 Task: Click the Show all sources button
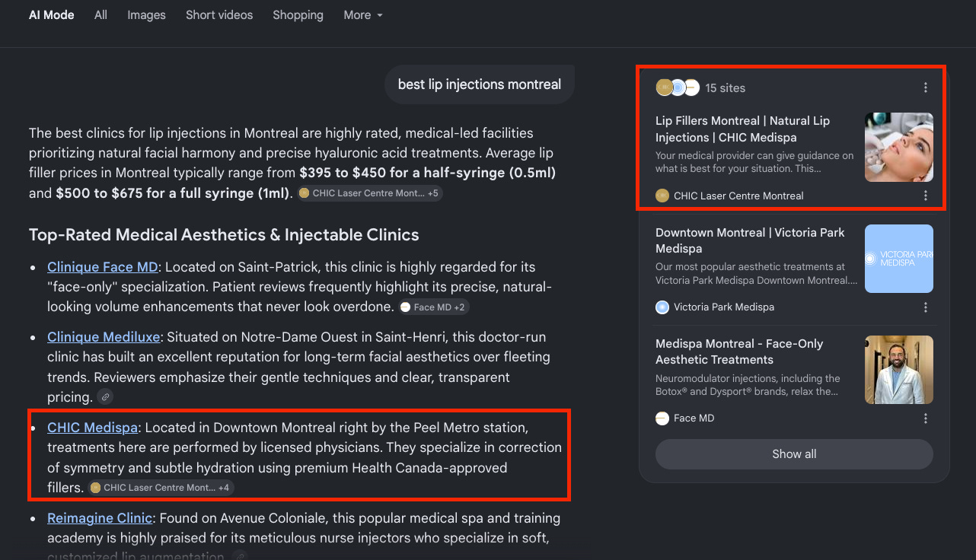pyautogui.click(x=794, y=454)
